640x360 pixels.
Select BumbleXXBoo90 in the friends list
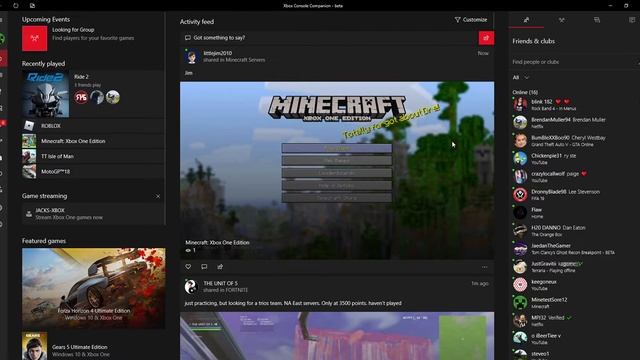573,140
